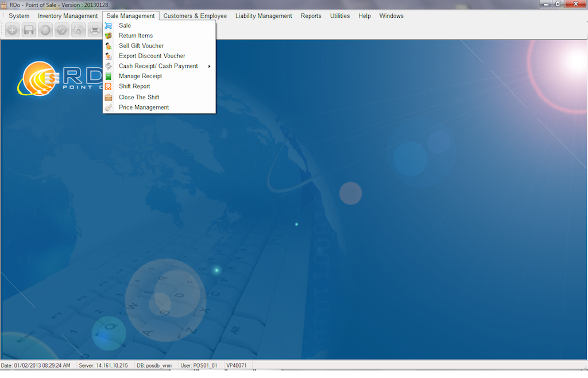Select Export Discount Voucher menu entry
This screenshot has height=378, width=588.
click(x=152, y=56)
